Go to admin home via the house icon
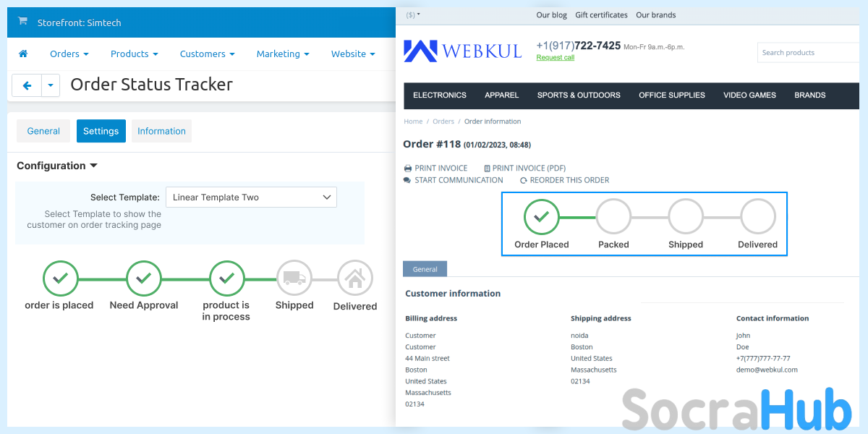Image resolution: width=868 pixels, height=434 pixels. [x=23, y=54]
